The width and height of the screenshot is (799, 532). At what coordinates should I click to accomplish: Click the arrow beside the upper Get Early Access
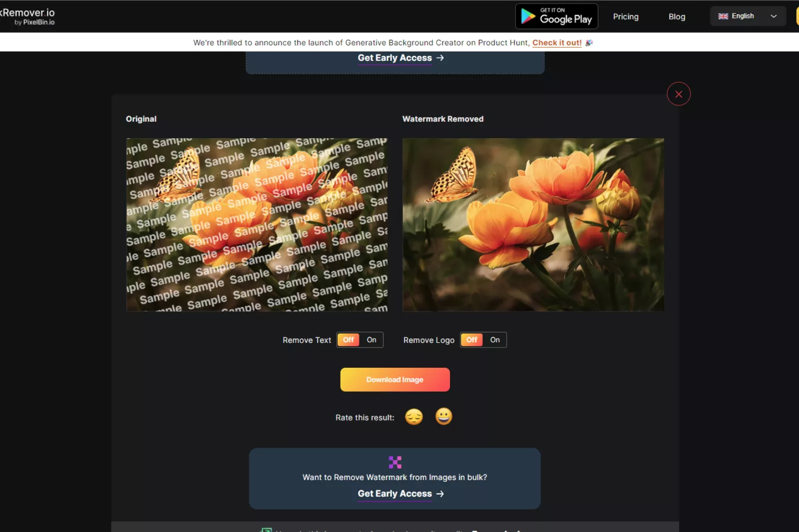click(x=440, y=58)
